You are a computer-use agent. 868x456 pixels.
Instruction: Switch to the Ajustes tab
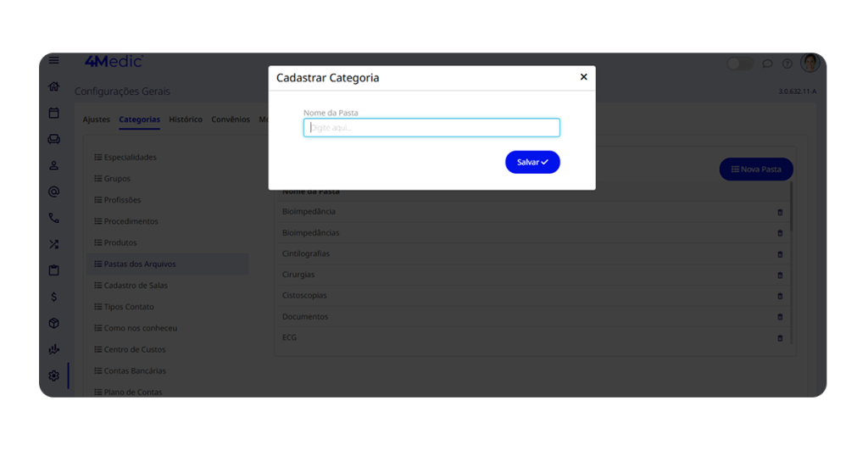(97, 120)
